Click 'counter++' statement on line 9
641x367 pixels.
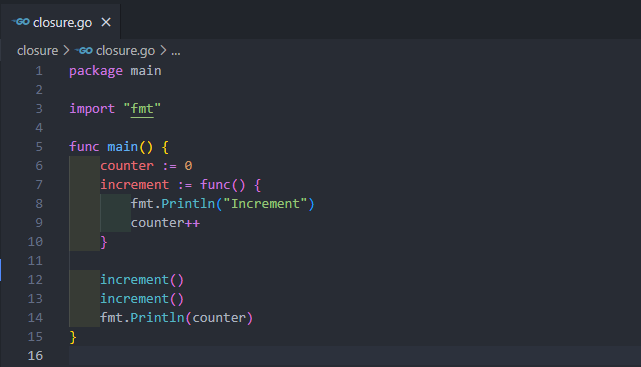click(x=165, y=223)
